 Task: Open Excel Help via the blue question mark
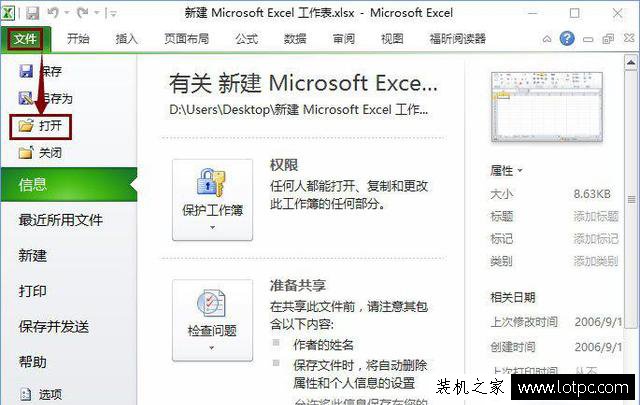coord(567,39)
